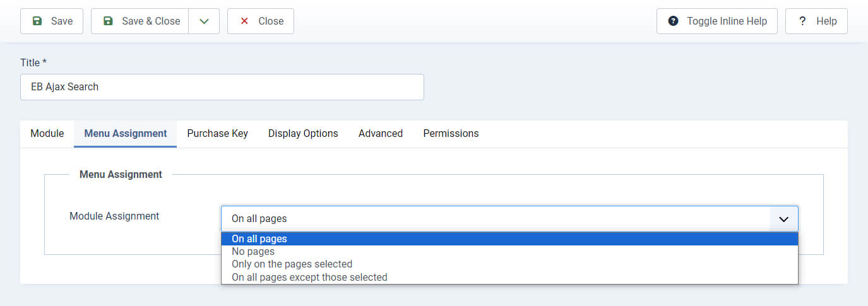Open the Purchase Key tab
This screenshot has height=306, width=868.
(x=217, y=134)
